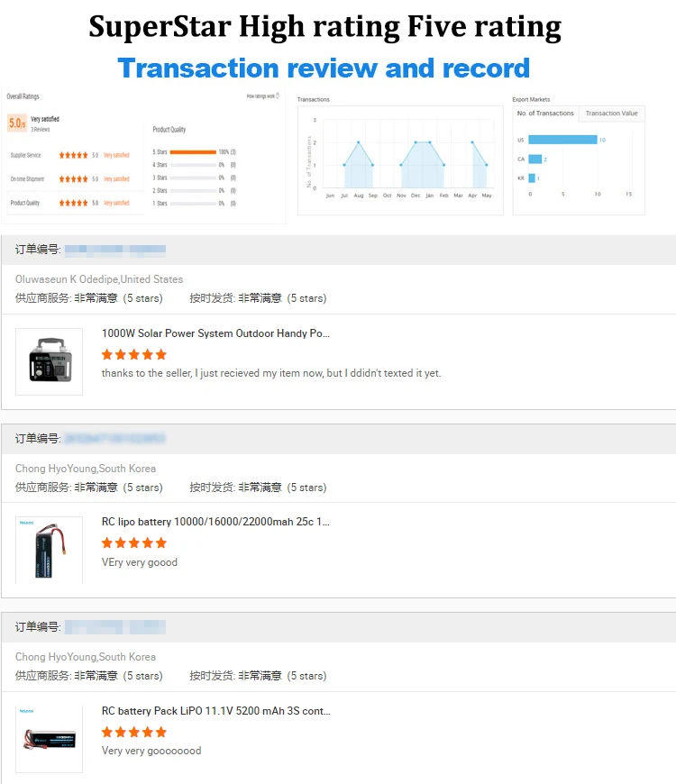Screen dimensions: 676x784
Task: Click the stars on the LiPO 11.1V review
Action: (134, 732)
